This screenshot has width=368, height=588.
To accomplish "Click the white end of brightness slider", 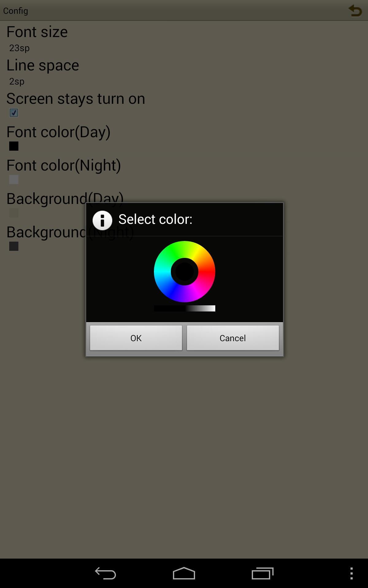I will [x=212, y=308].
